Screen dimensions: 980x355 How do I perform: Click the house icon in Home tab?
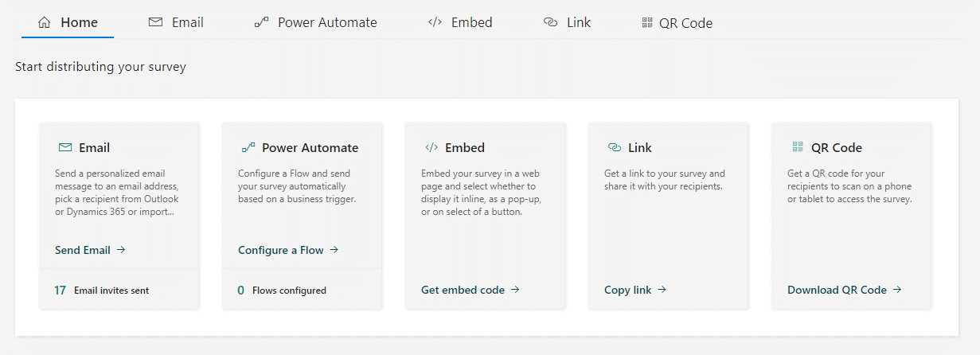[45, 22]
